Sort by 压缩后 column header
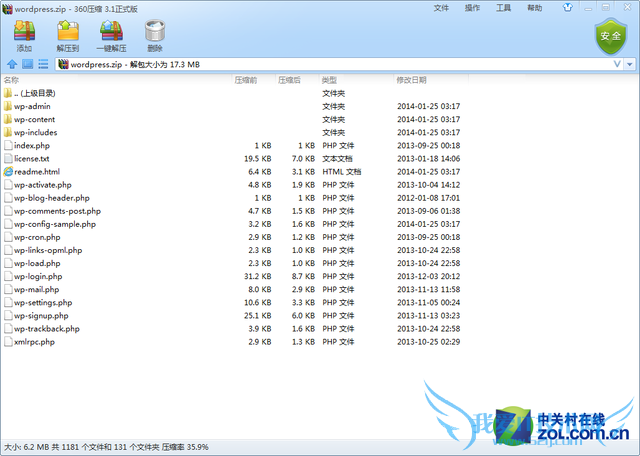The width and height of the screenshot is (640, 456). (289, 80)
